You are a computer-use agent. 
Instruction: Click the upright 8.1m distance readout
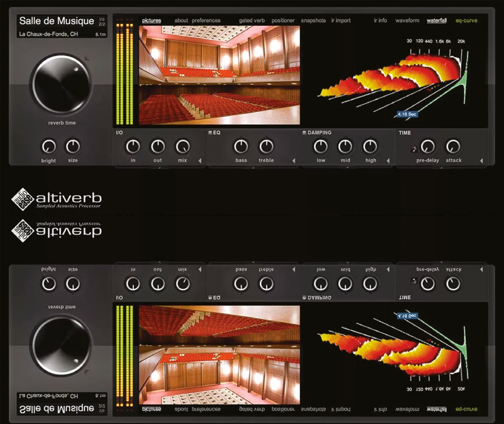click(x=100, y=35)
